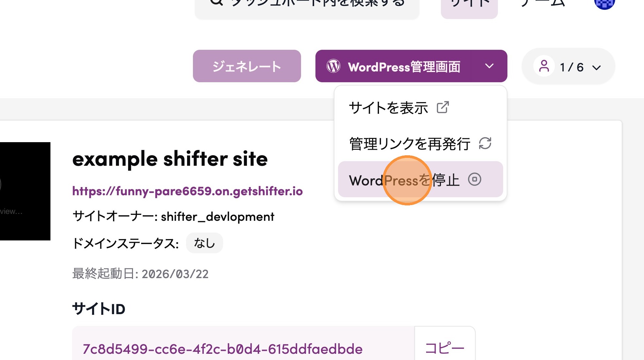644x360 pixels.
Task: Choose 管理リンクを再発行 from the menu
Action: pos(409,144)
